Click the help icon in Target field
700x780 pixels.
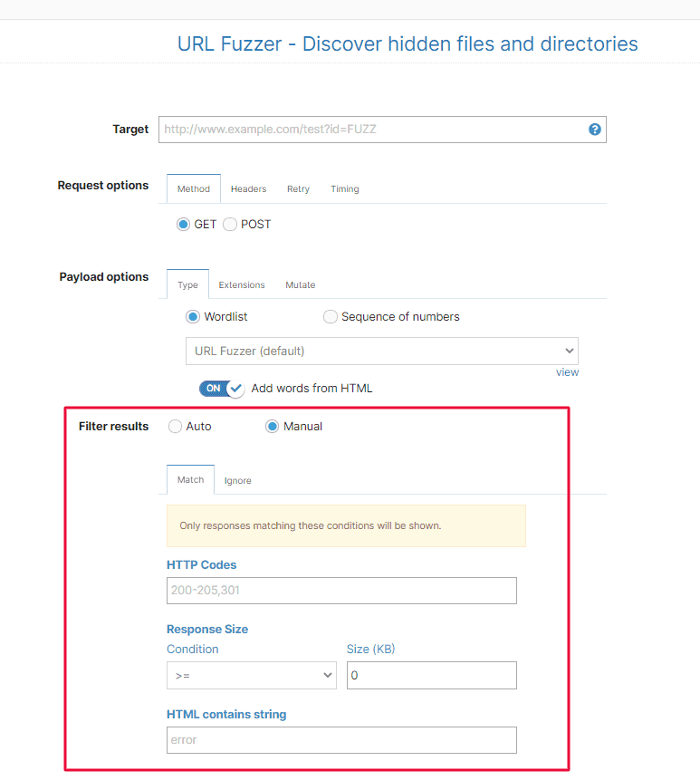[x=595, y=130]
